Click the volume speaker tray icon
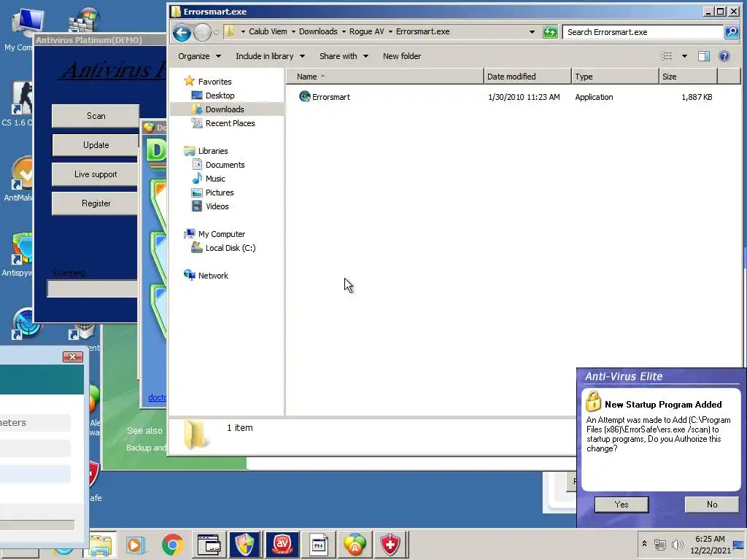This screenshot has height=560, width=747. [677, 544]
